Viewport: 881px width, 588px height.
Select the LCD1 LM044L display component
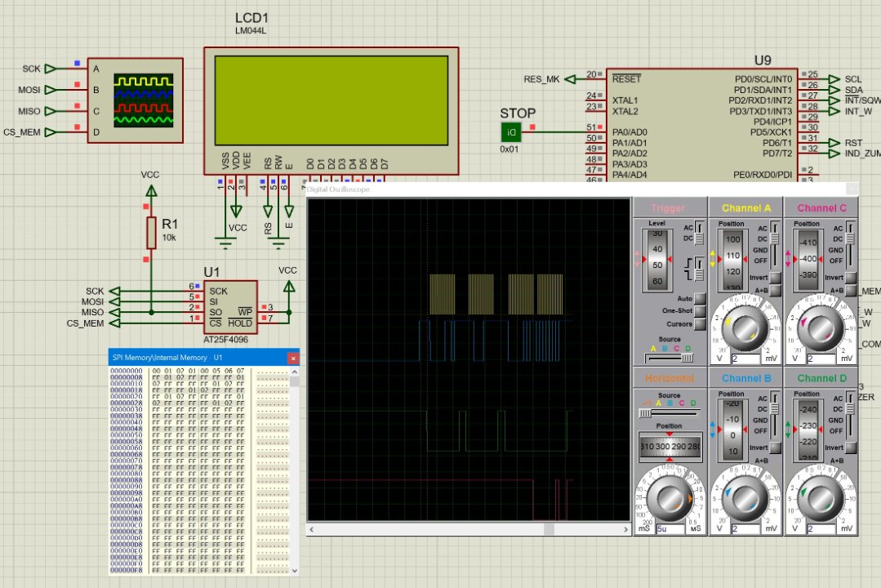(331, 111)
